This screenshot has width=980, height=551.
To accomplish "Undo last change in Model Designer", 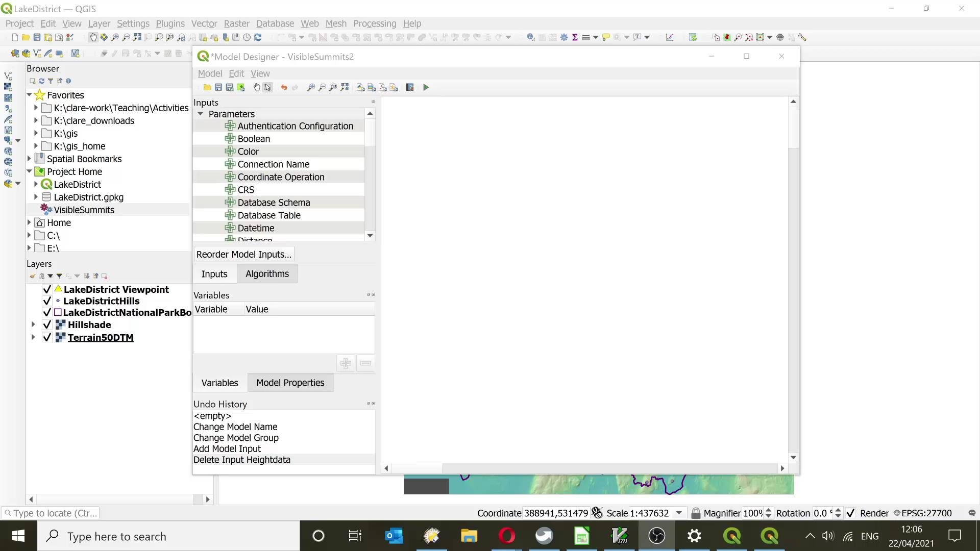I will click(284, 87).
